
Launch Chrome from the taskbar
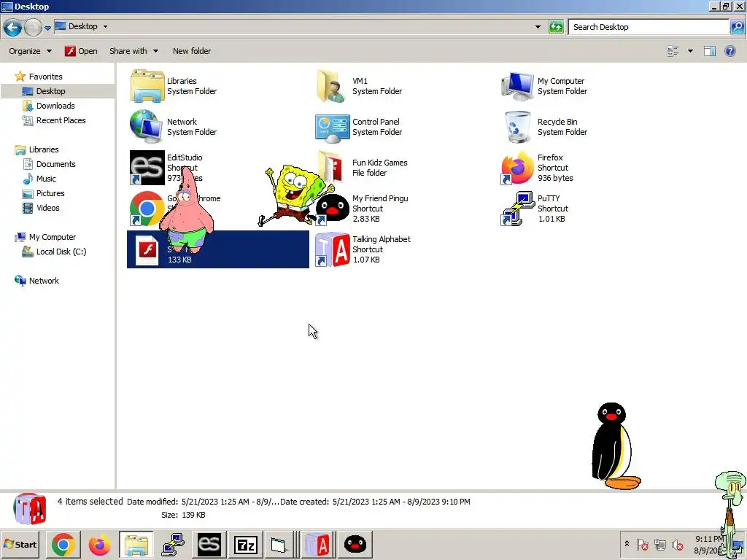[x=63, y=545]
